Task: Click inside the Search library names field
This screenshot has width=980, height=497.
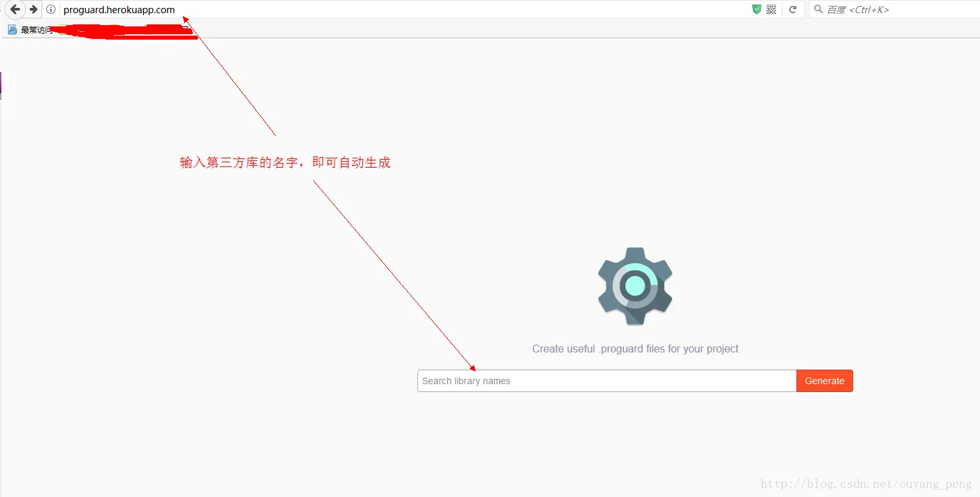Action: pos(594,381)
